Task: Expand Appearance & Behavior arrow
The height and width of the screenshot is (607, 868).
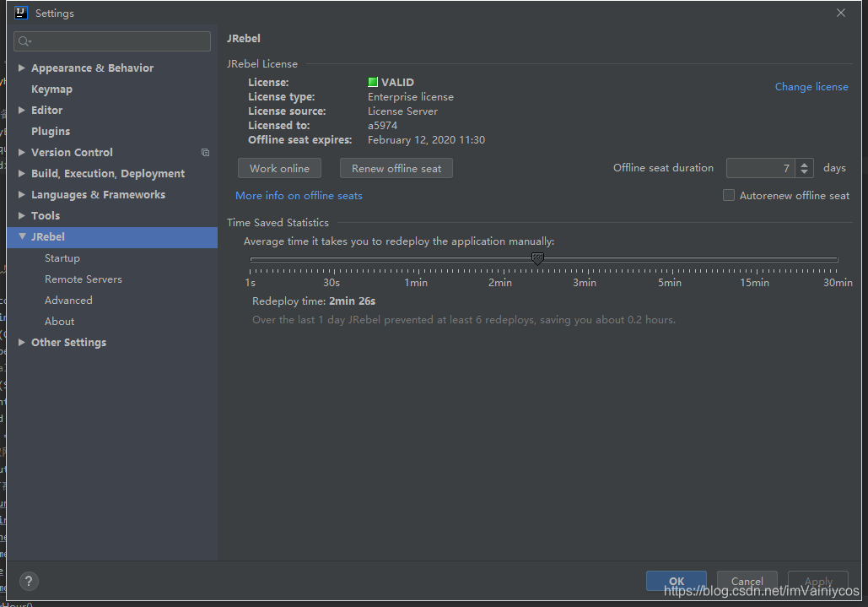Action: coord(22,68)
